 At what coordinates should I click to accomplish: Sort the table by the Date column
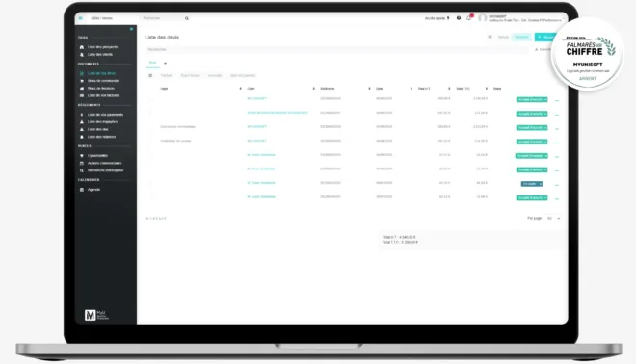click(x=411, y=89)
